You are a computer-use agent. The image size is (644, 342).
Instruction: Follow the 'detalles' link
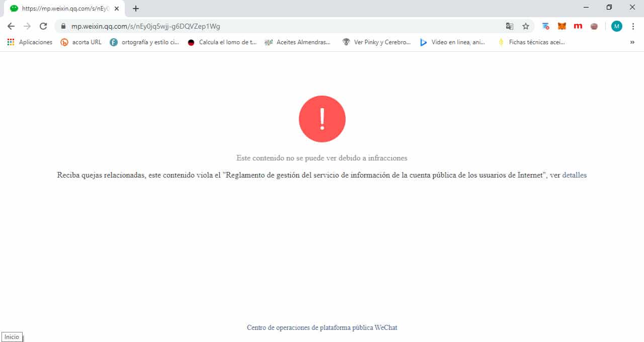click(x=575, y=175)
